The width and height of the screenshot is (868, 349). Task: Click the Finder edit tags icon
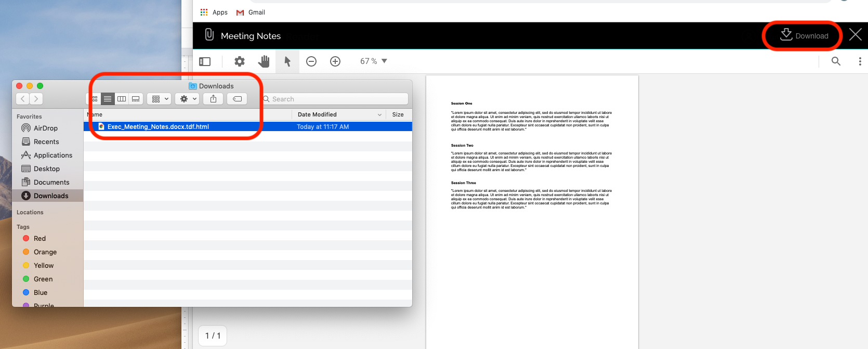pos(237,99)
